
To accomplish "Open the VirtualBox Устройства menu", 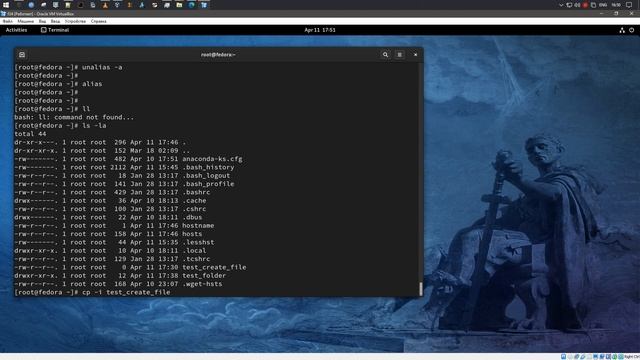I will [75, 21].
